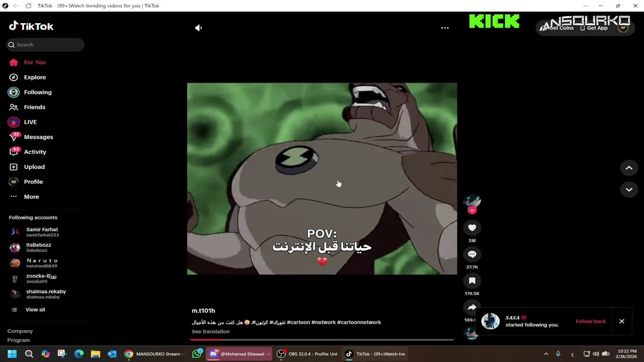Open the profile avatar in top bar

[623, 28]
